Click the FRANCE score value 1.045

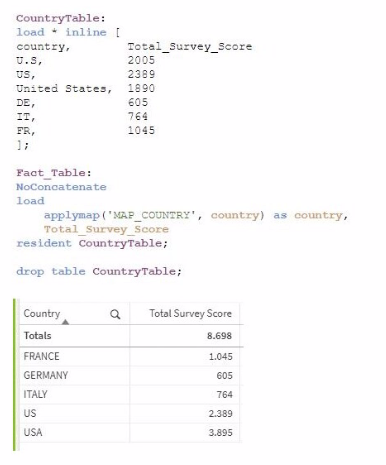click(x=220, y=357)
